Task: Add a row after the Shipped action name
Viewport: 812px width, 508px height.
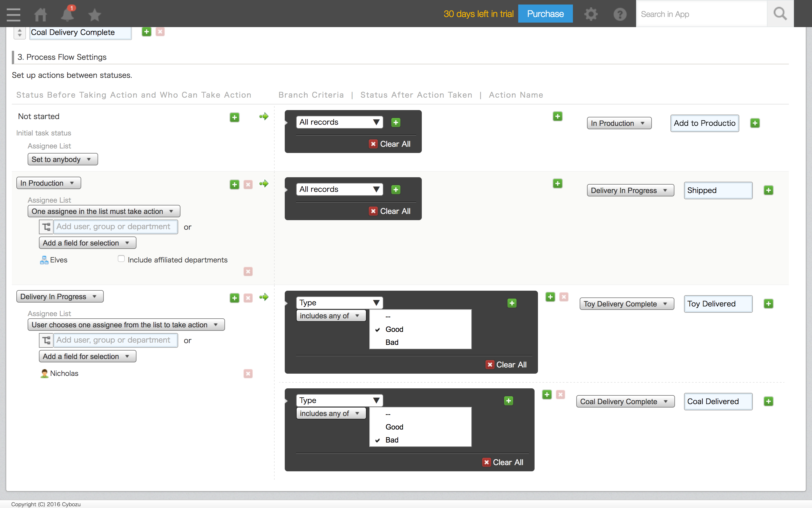Action: tap(768, 190)
